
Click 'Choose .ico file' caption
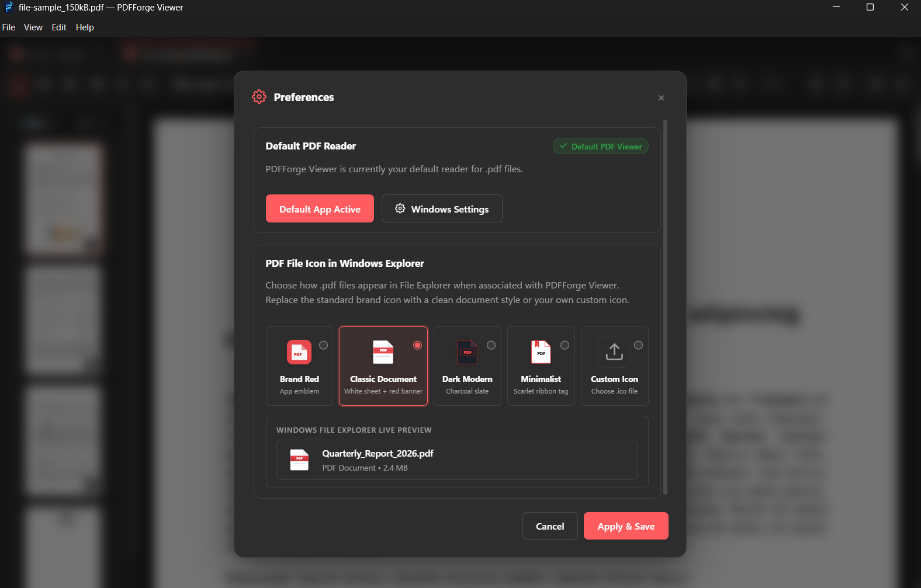[614, 391]
